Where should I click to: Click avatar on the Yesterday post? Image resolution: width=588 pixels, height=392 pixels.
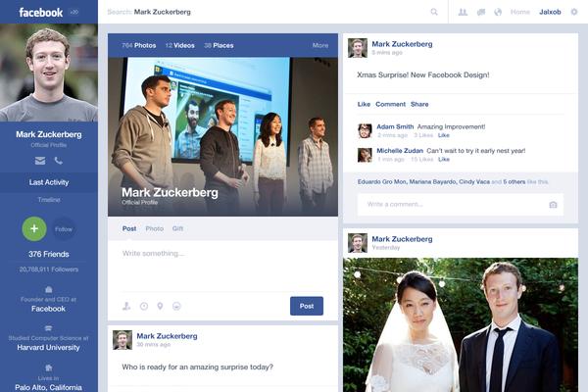tap(358, 243)
